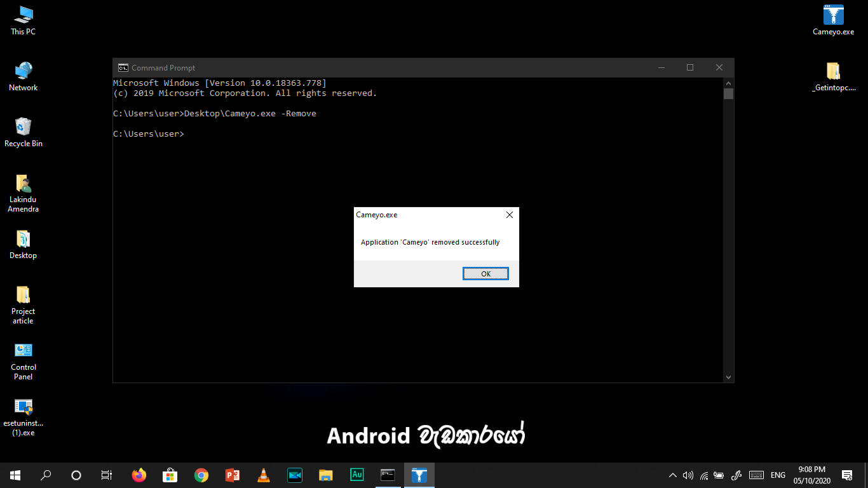
Task: Check the battery status tray icon
Action: pos(719,475)
